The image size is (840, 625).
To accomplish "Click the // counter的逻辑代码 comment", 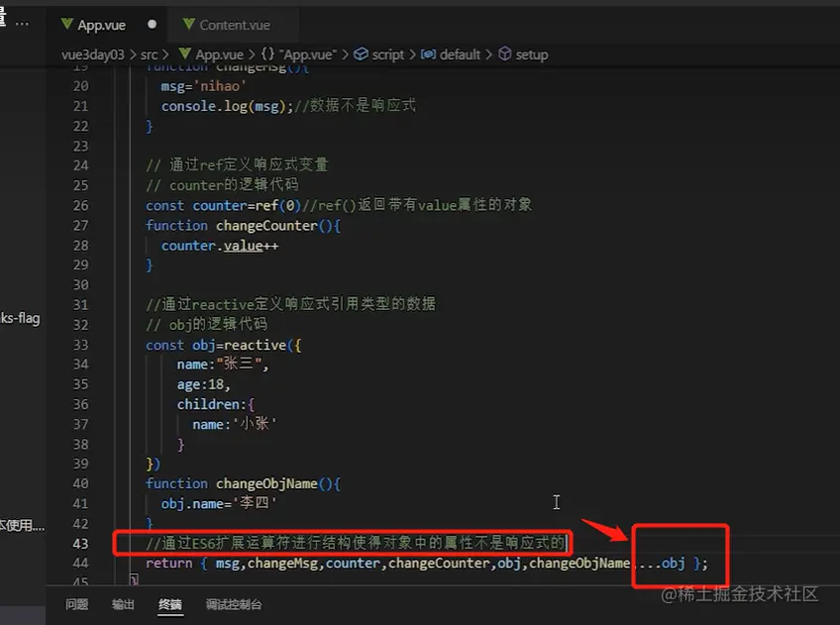I will [x=222, y=185].
